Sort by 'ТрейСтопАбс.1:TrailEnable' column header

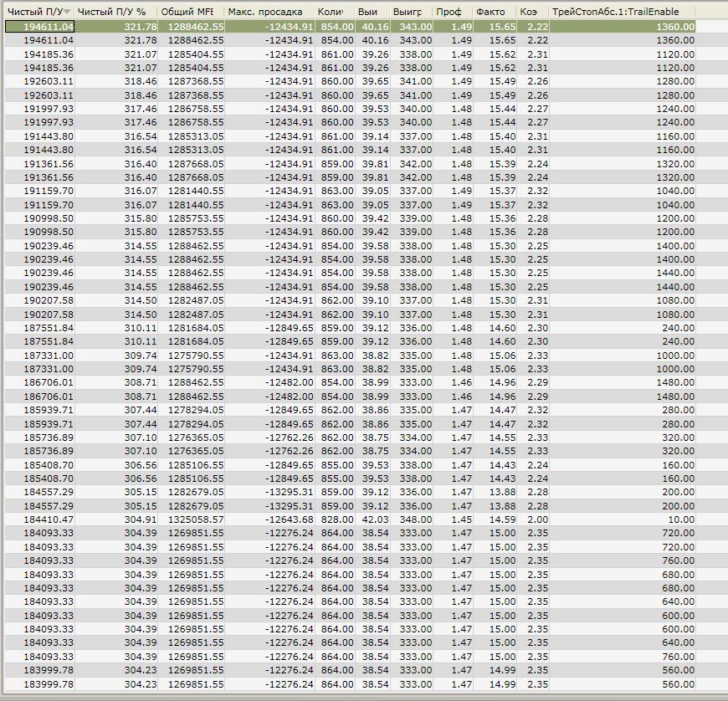(622, 12)
